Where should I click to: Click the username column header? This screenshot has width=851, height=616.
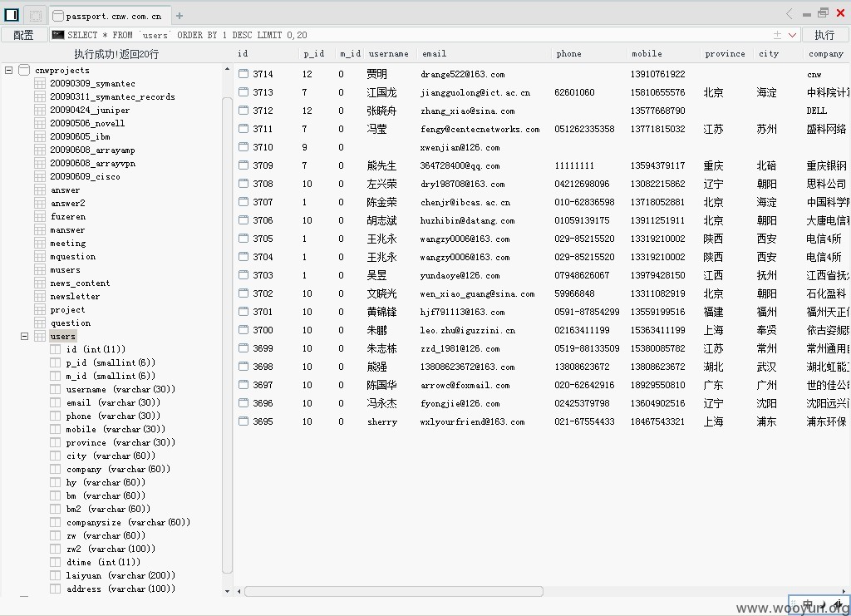pos(389,54)
